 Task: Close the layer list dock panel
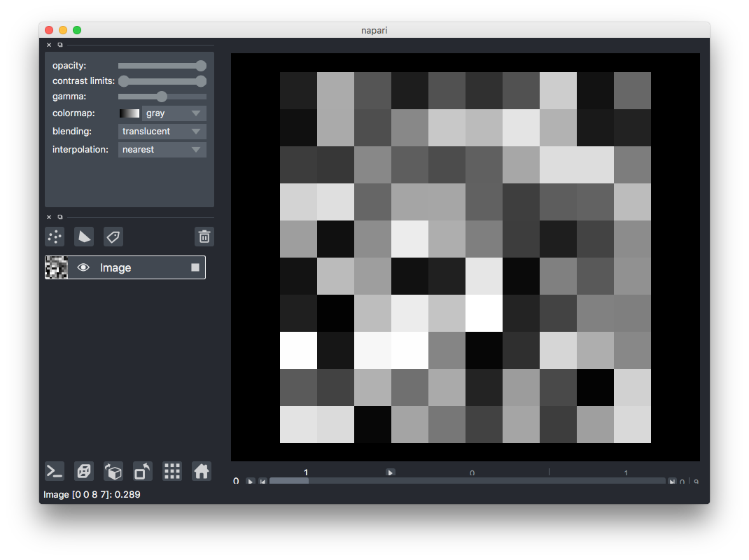pyautogui.click(x=49, y=217)
